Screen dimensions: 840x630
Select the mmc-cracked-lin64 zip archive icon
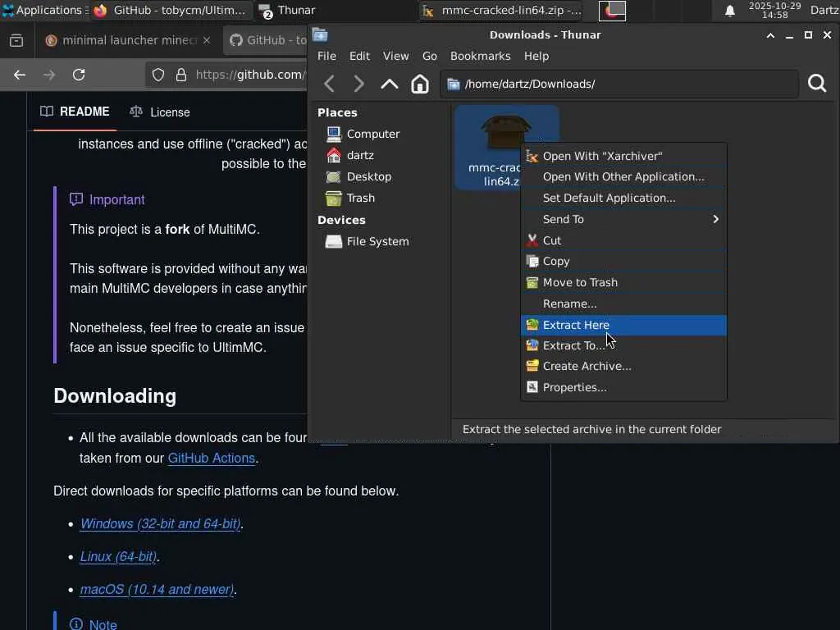coord(506,131)
